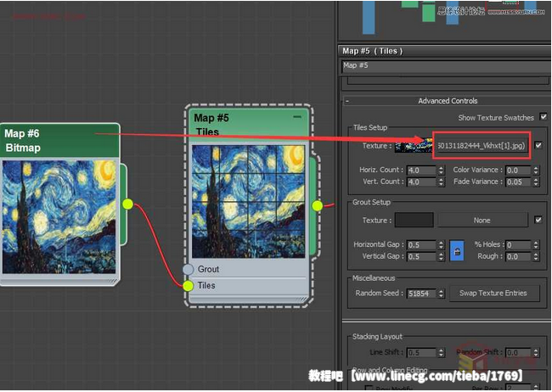Toggle the gap lock icon in Grout Setup
Screen dimensions: 552x392
point(457,250)
